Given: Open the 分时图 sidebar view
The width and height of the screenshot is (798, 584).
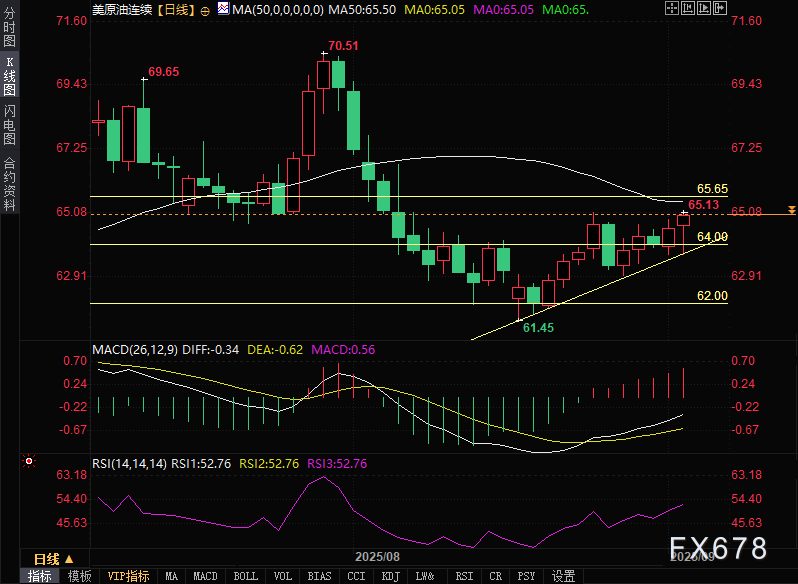Looking at the screenshot, I should click(x=9, y=27).
